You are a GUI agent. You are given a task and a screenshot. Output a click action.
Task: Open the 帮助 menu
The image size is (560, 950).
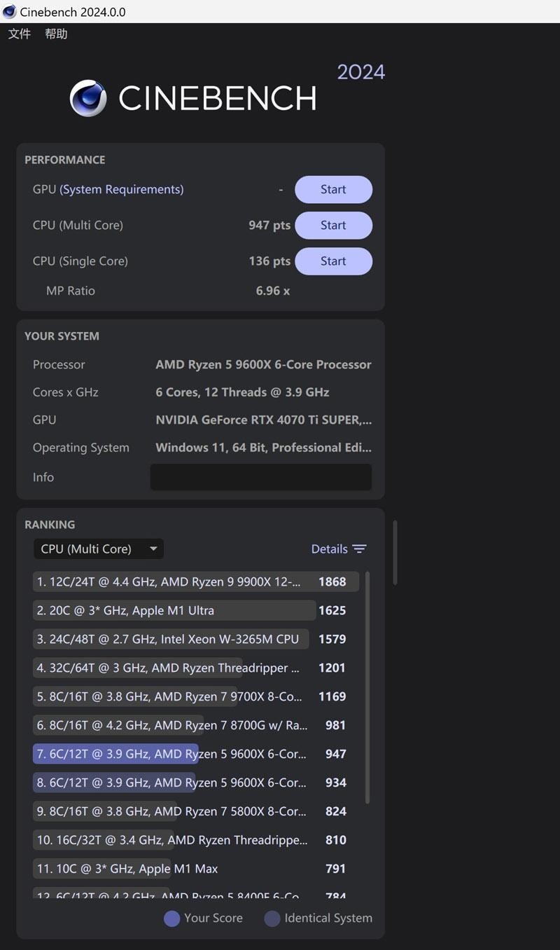point(56,34)
